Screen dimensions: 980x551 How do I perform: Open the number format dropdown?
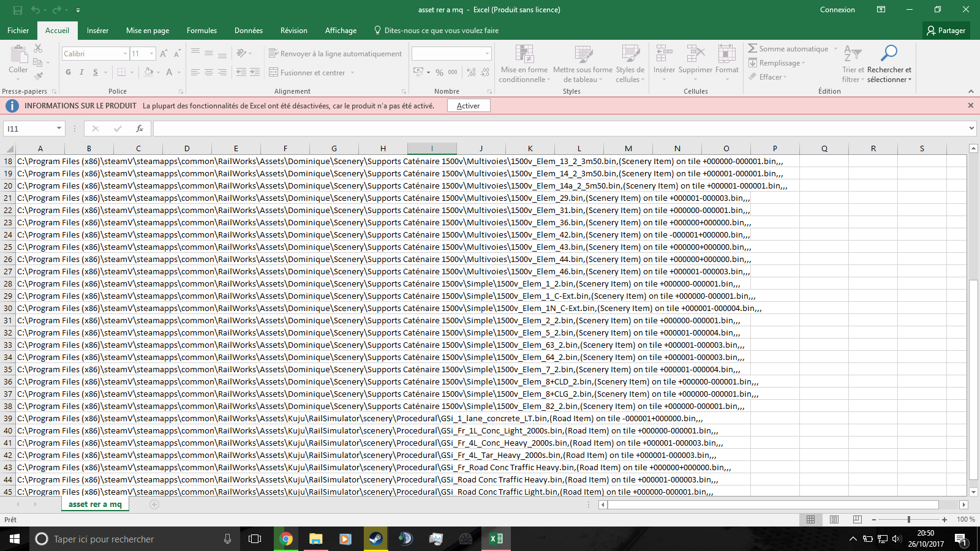(x=488, y=54)
